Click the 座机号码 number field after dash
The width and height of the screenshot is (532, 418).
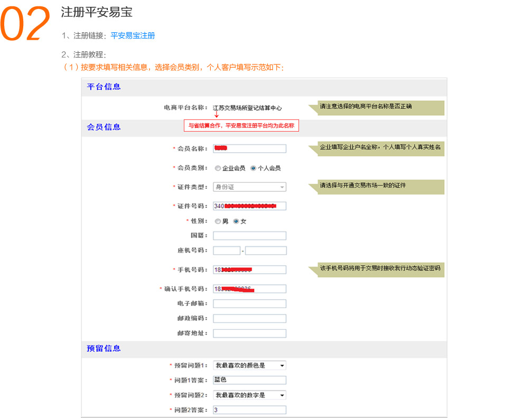coord(266,250)
